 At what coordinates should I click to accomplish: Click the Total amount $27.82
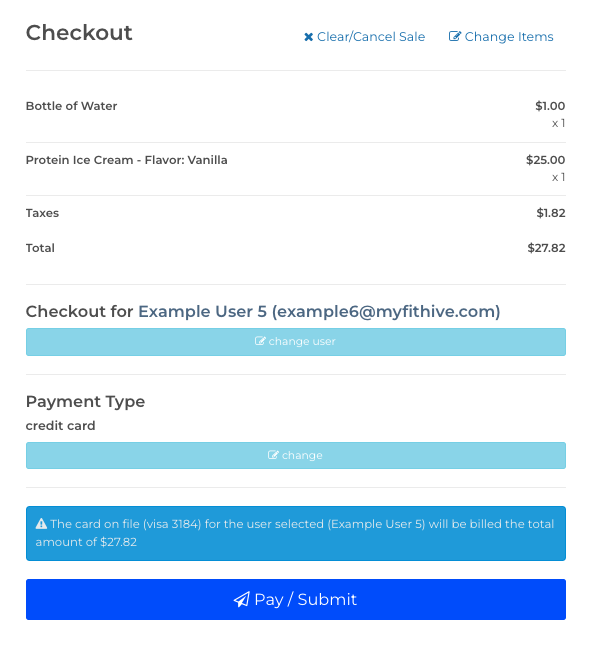tap(546, 248)
